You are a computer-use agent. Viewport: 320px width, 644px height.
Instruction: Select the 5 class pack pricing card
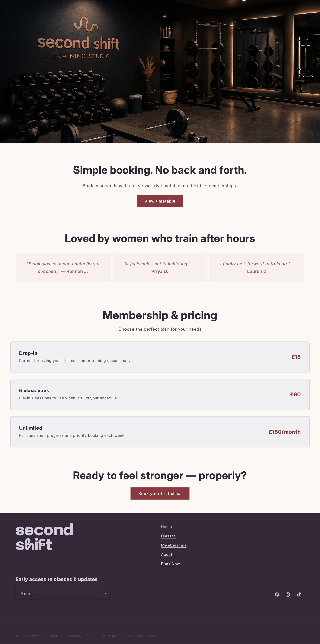160,394
